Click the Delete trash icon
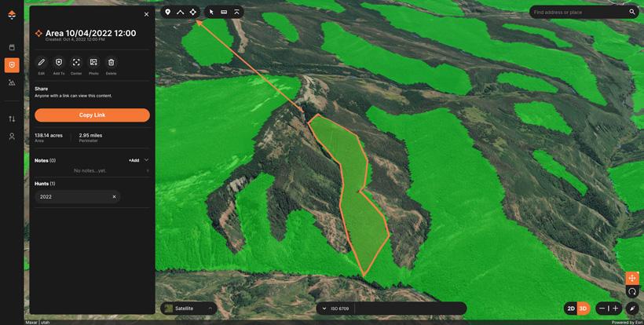Viewport: 644px width, 325px height. pos(111,62)
